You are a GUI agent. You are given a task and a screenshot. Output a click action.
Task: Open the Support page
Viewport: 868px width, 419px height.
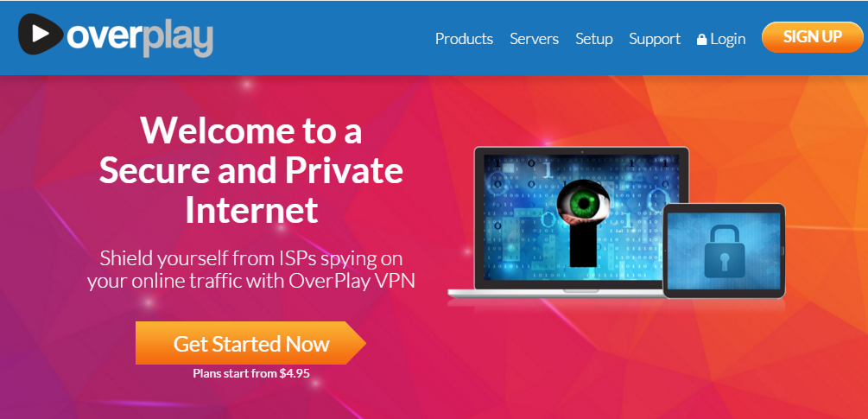pyautogui.click(x=655, y=39)
